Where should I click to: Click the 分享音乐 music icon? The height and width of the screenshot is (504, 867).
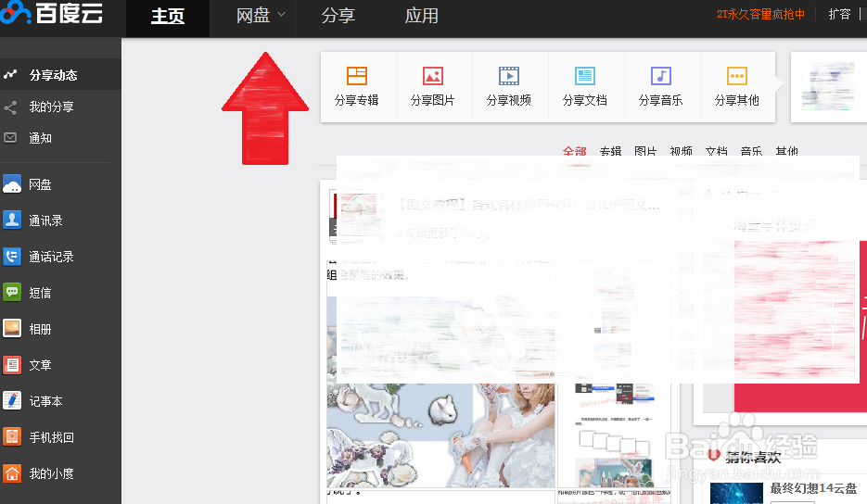(x=661, y=76)
